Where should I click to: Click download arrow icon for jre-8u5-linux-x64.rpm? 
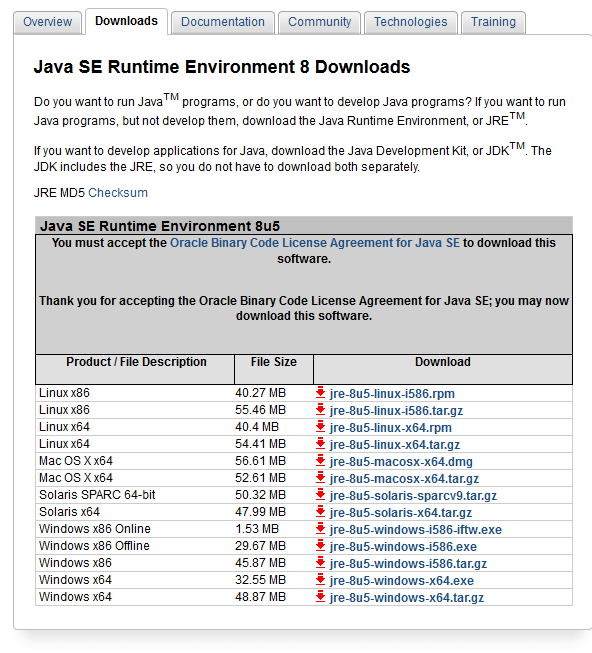(x=320, y=426)
